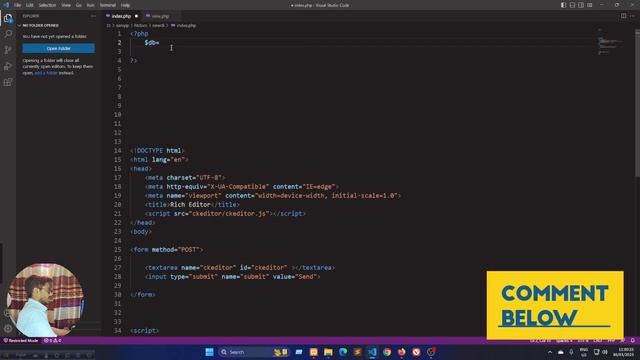Screen dimensions: 640x360
Task: Click the VS Code logo icon
Action: [x=6, y=5]
